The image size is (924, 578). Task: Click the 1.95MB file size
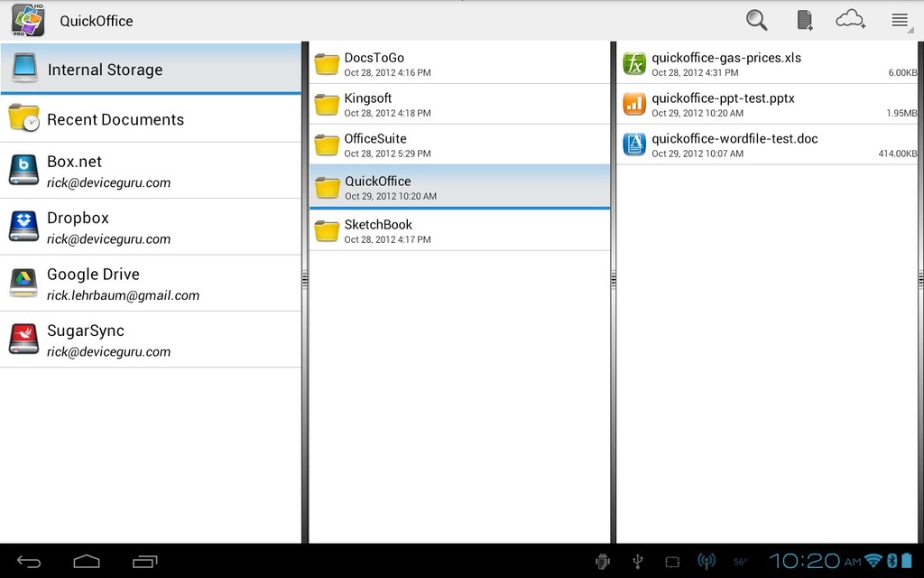pyautogui.click(x=901, y=113)
